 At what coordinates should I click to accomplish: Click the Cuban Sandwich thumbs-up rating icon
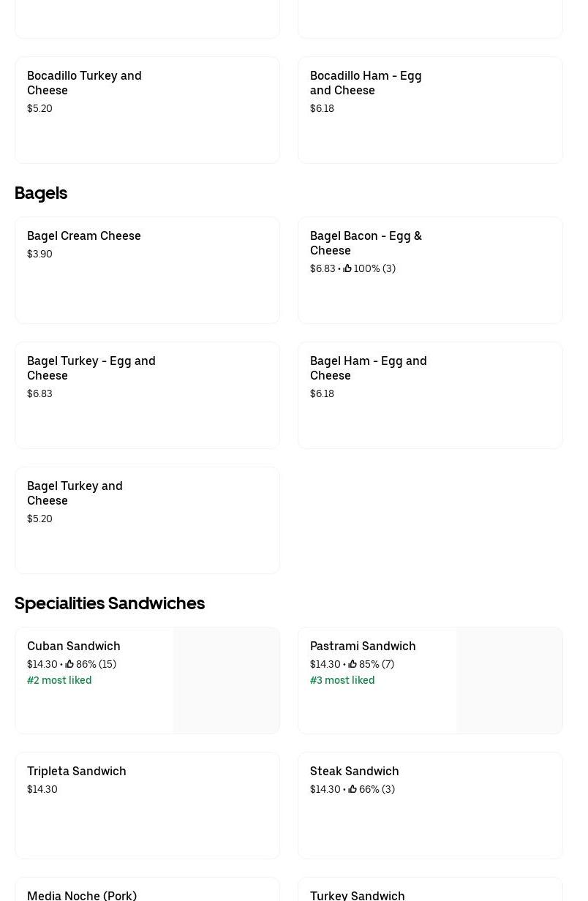pyautogui.click(x=69, y=664)
